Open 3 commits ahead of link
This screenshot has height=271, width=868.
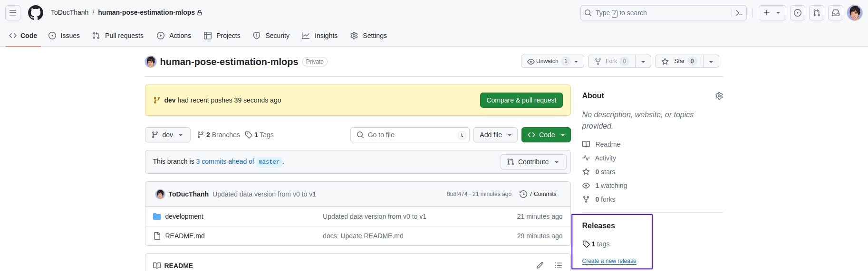click(225, 161)
